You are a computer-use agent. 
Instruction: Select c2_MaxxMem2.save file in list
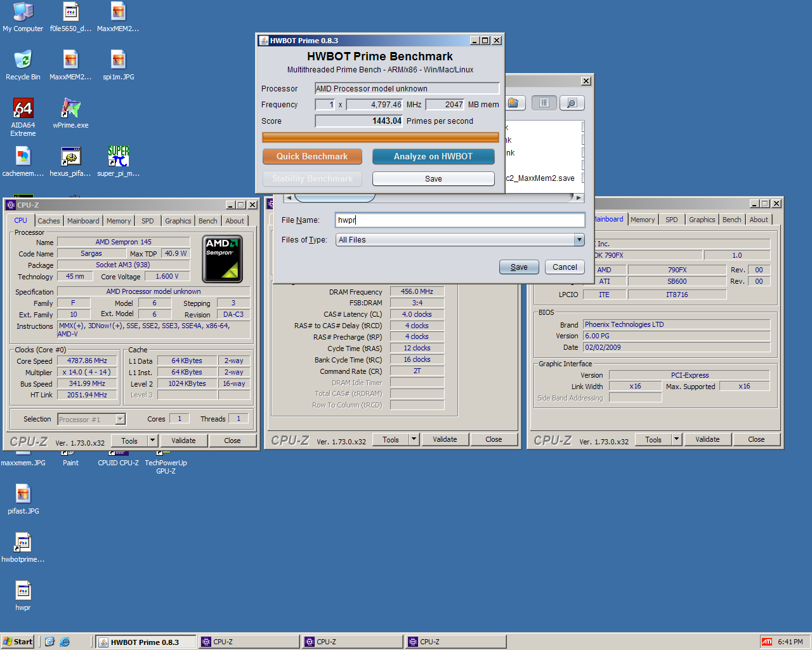[540, 178]
